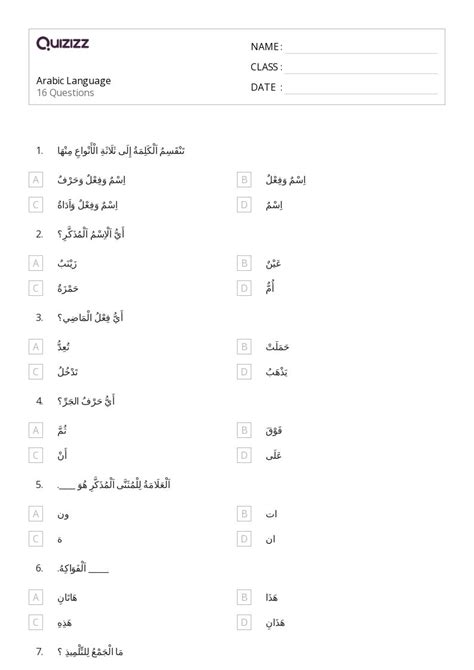Click question 1 Arabic text

[121, 151]
